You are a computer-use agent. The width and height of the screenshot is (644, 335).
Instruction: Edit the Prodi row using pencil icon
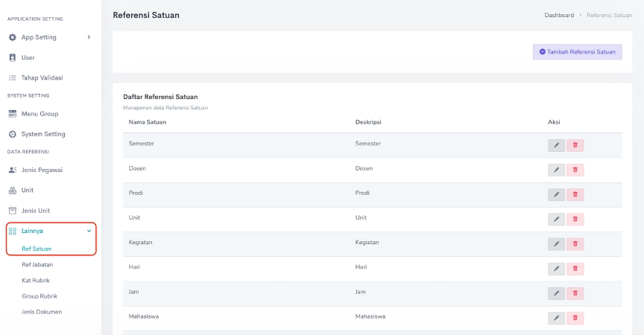point(556,194)
